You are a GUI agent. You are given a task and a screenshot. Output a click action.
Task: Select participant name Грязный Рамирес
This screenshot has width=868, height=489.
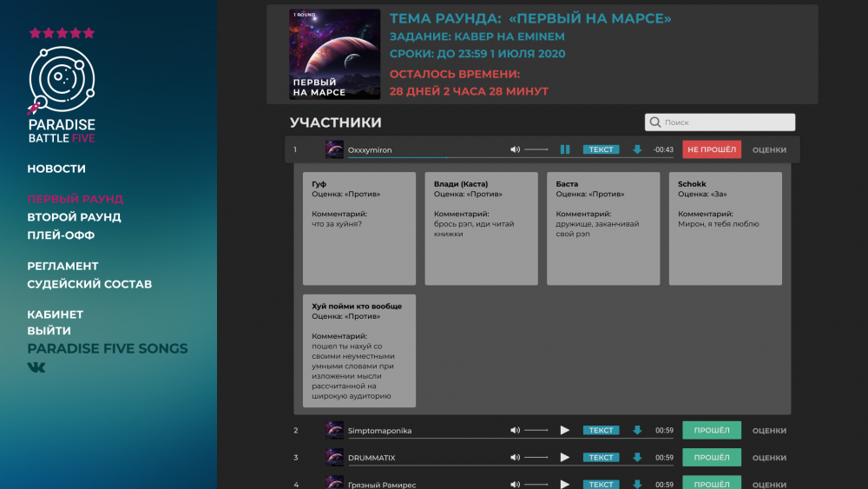point(382,485)
